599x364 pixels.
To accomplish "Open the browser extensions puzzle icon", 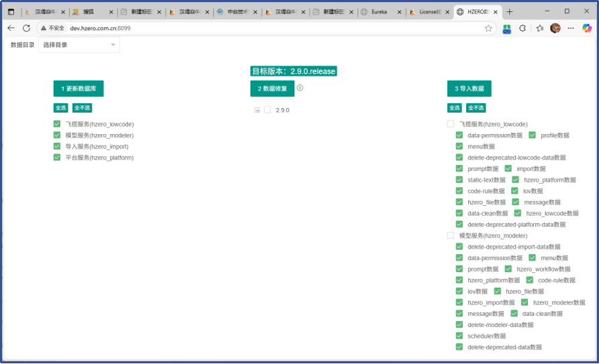I will pyautogui.click(x=523, y=28).
